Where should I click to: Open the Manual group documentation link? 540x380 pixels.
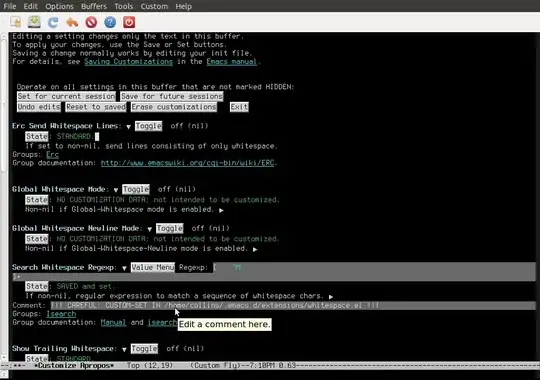[113, 322]
